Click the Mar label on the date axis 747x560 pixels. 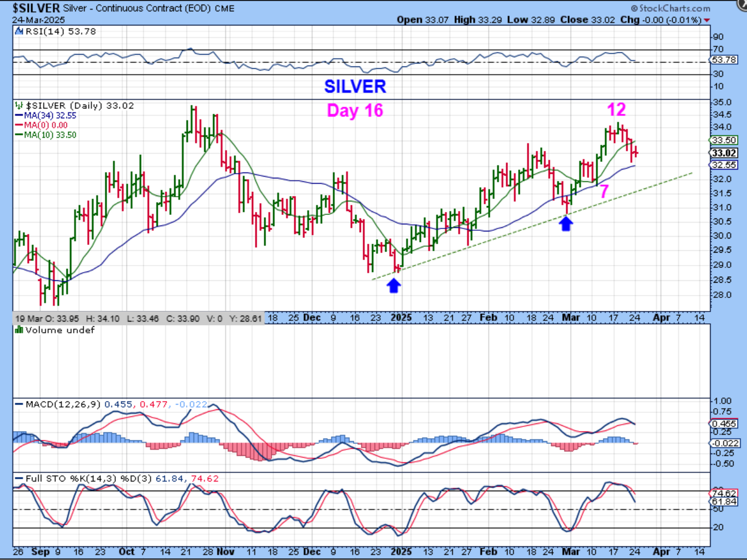(x=570, y=317)
